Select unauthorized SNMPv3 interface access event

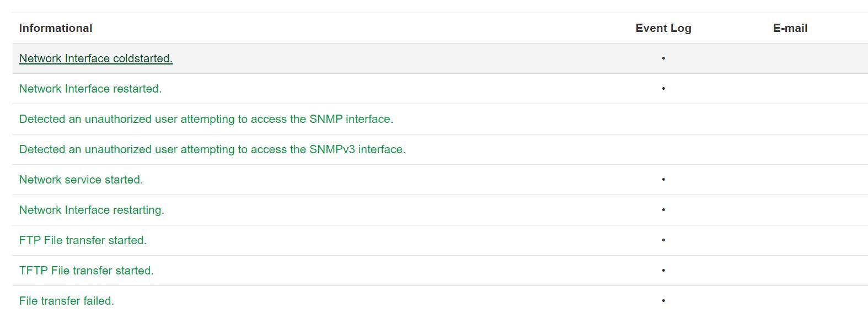click(212, 149)
